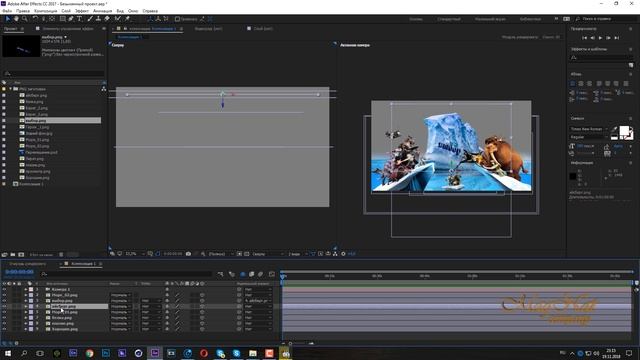Open Skype from the Windows taskbar
640x360 pixels.
click(x=236, y=353)
